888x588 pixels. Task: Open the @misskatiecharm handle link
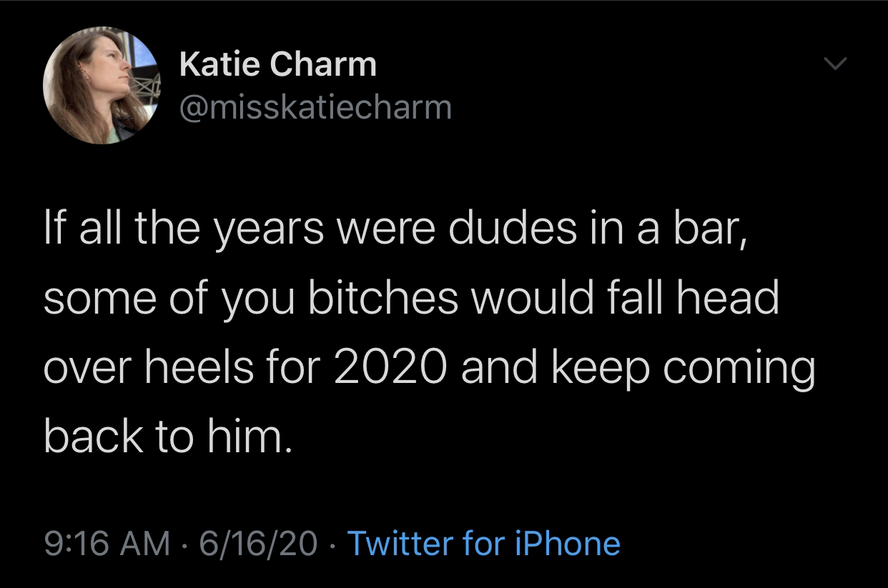[315, 107]
